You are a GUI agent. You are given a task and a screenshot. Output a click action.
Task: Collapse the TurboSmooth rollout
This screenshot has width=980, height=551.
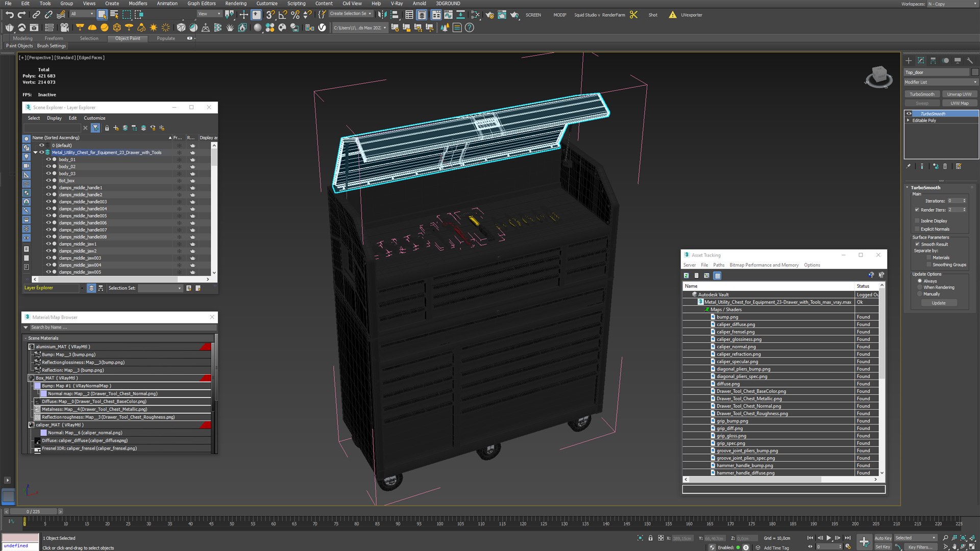pos(907,188)
